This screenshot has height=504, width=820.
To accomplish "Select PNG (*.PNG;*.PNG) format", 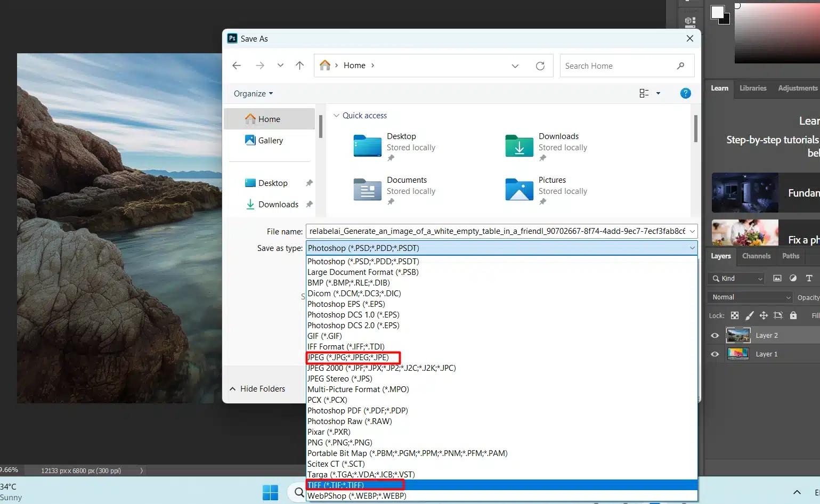I will coord(501,443).
